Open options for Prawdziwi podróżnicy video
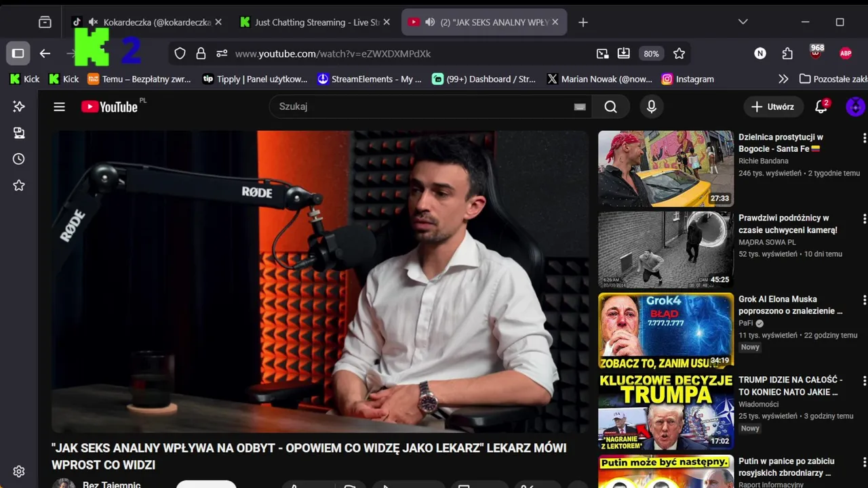The image size is (868, 488). pos(864,219)
